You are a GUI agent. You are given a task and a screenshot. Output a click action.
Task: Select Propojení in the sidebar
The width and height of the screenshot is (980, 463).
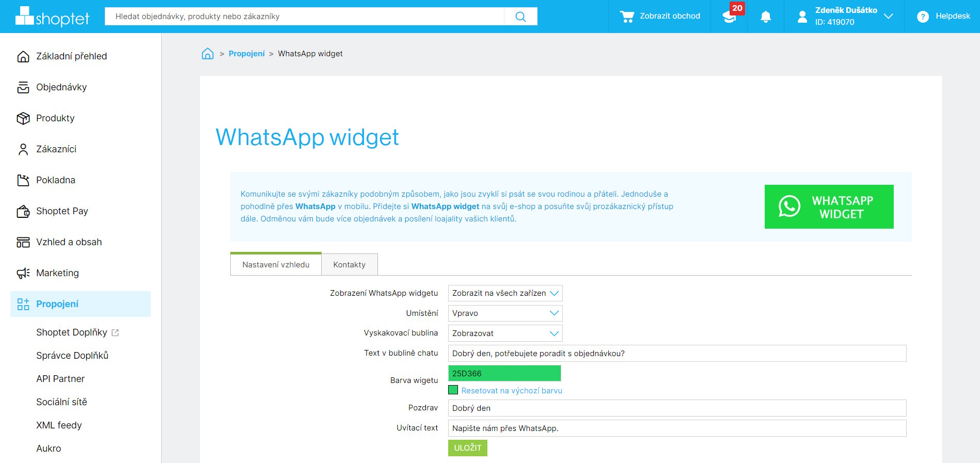pos(81,304)
